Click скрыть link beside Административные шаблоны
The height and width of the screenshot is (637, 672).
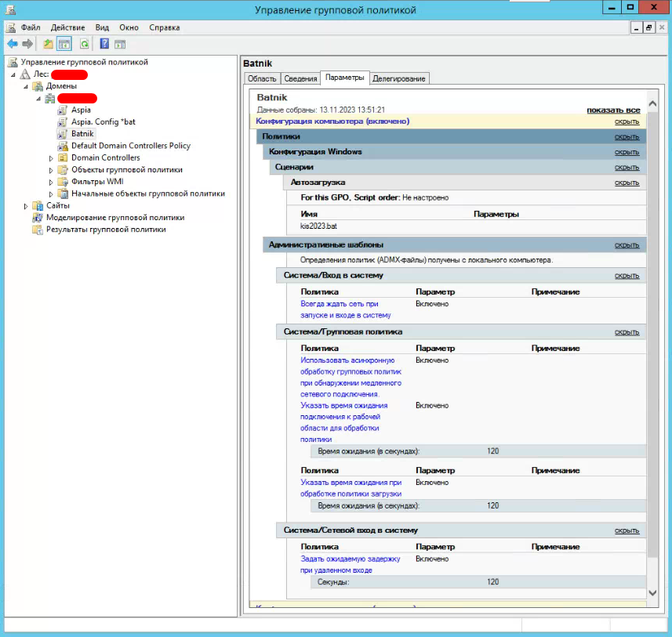pyautogui.click(x=627, y=245)
